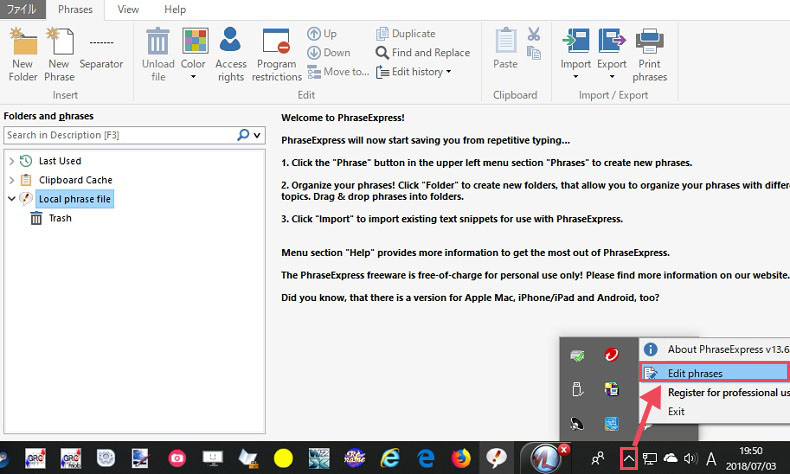Insert a Separator

(x=101, y=55)
